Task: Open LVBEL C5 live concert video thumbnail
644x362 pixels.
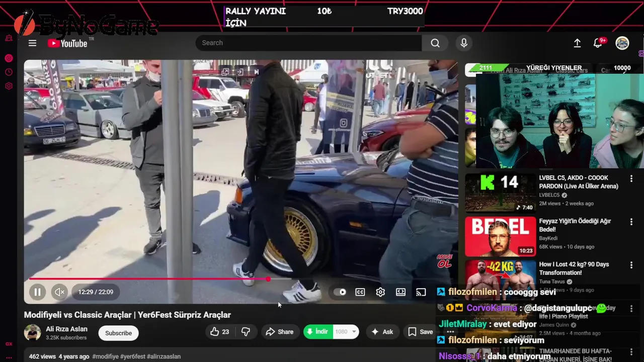Action: [500, 193]
